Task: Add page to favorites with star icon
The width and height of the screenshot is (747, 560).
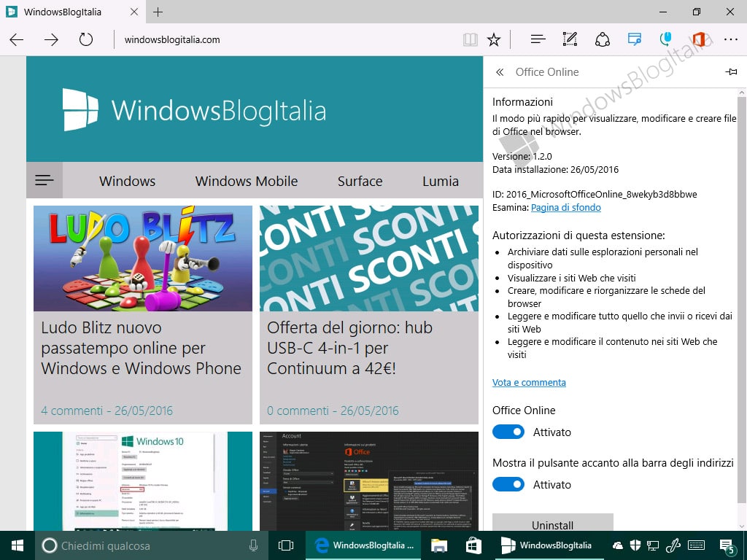Action: point(494,39)
